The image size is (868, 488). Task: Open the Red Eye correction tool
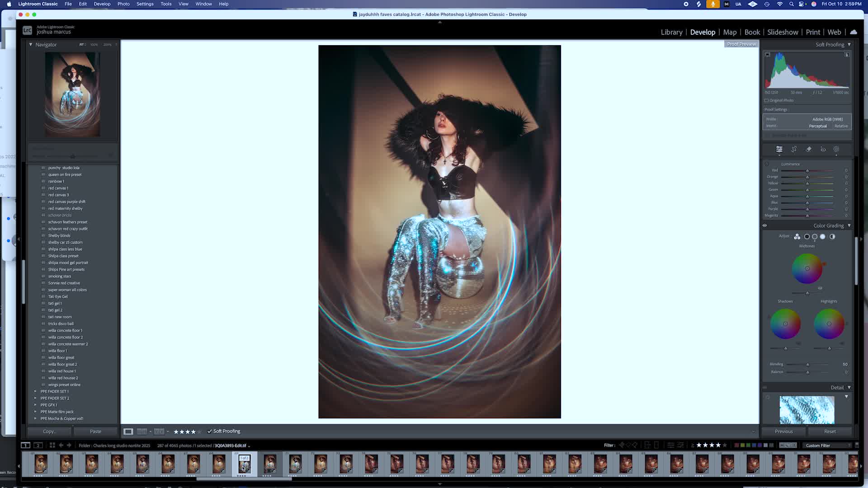[x=823, y=149]
